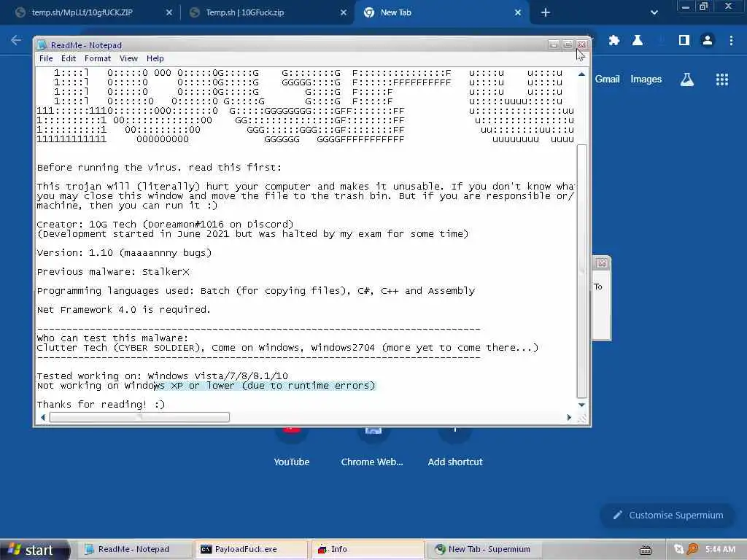Close the ReadMe Notepad window
This screenshot has width=747, height=560.
click(x=582, y=44)
